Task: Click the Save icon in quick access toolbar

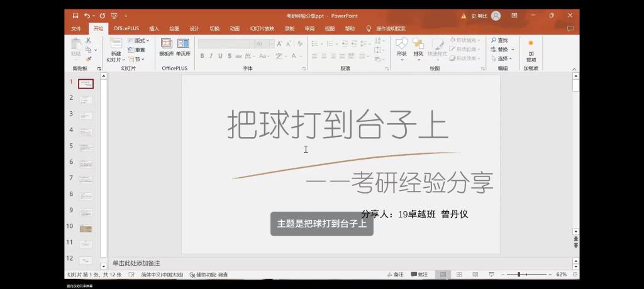Action: pos(75,15)
